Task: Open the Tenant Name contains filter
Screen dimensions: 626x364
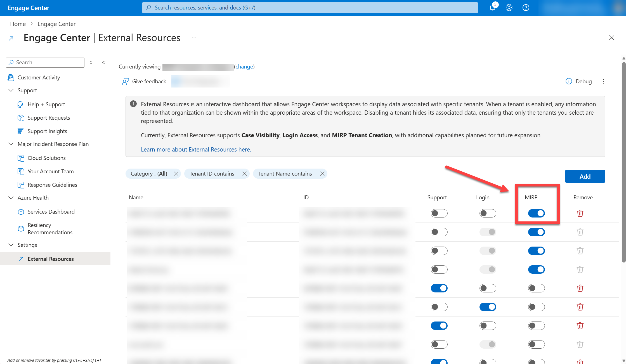Action: coord(285,174)
